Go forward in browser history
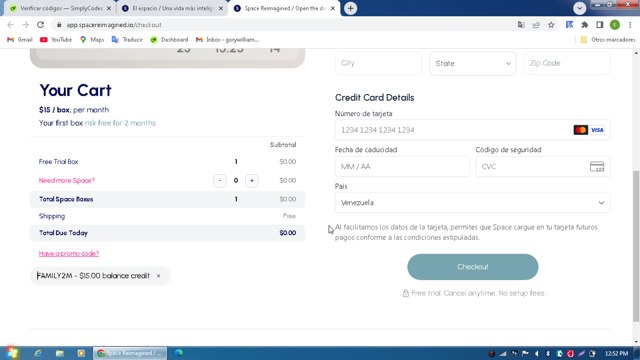Viewport: 640px width, 360px height. pos(25,25)
